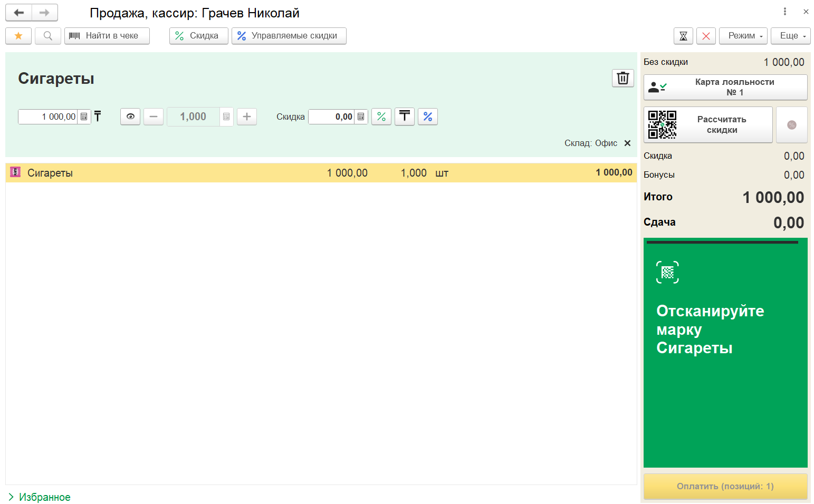Open the quantity calculator icon
Viewport: 814px width, 504px height.
[226, 117]
